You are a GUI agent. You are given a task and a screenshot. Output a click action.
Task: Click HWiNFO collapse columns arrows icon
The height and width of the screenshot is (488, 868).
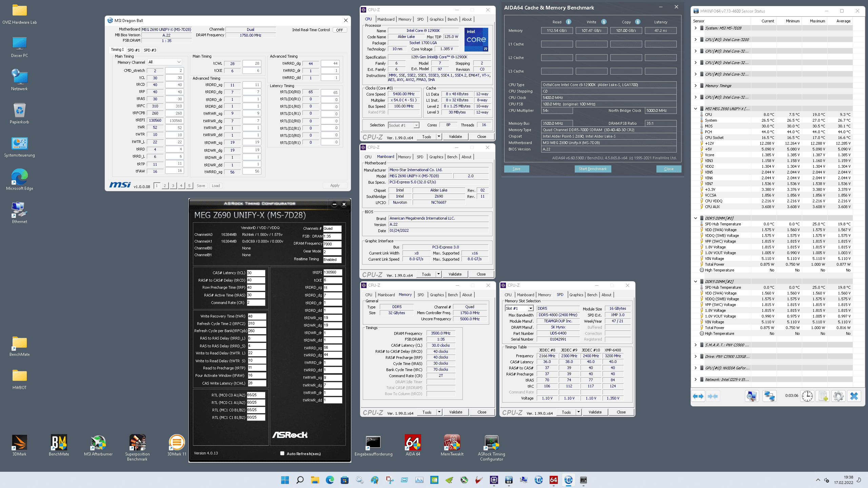[713, 396]
